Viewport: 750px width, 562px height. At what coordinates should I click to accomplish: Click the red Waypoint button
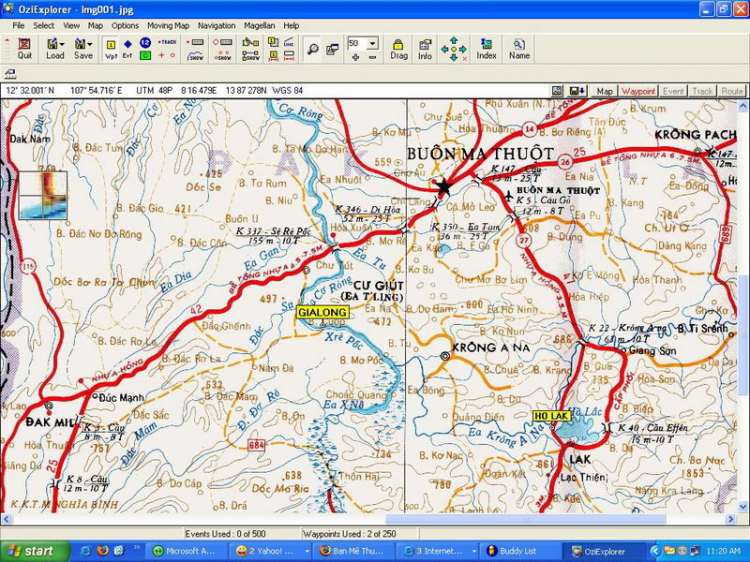(638, 91)
